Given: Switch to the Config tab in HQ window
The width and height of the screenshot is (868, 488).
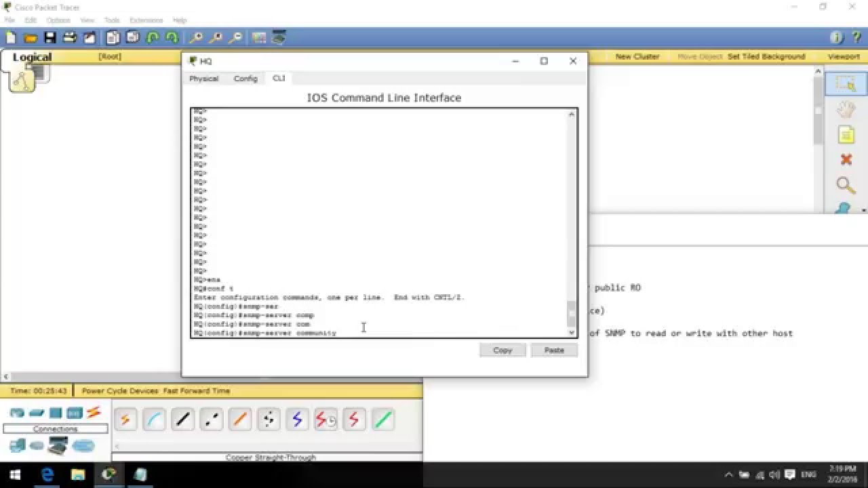Looking at the screenshot, I should (245, 79).
